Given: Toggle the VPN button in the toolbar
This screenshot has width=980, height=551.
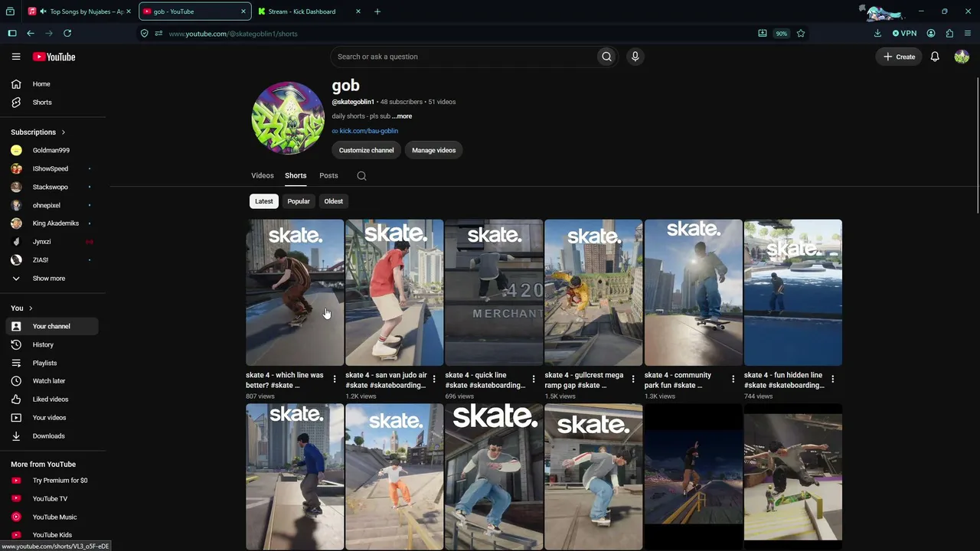Looking at the screenshot, I should [904, 34].
